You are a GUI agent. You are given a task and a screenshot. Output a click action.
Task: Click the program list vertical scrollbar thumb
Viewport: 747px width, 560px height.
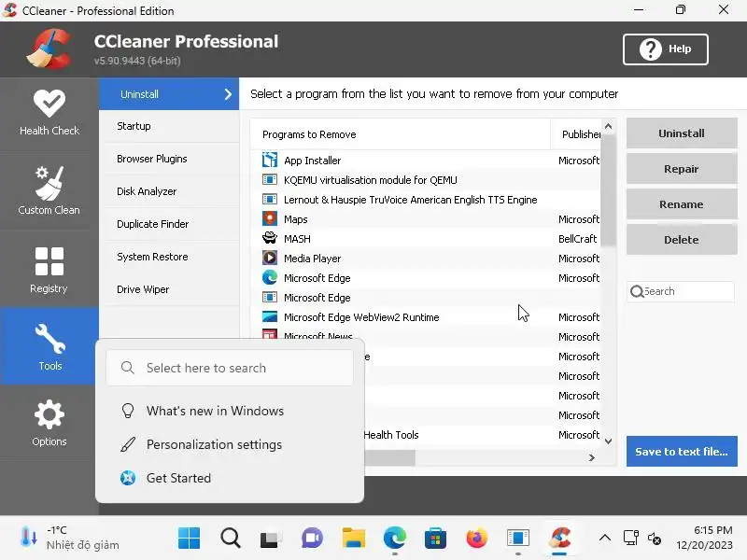click(x=609, y=190)
